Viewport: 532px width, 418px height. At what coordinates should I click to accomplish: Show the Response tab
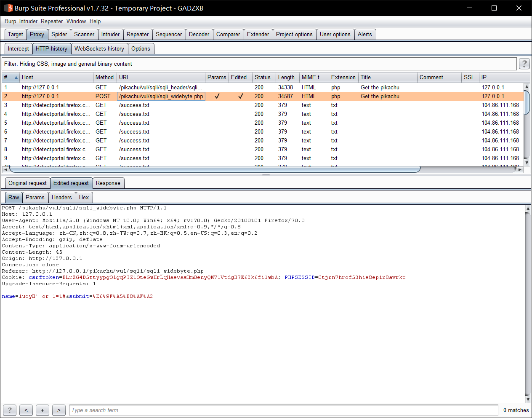coord(108,183)
